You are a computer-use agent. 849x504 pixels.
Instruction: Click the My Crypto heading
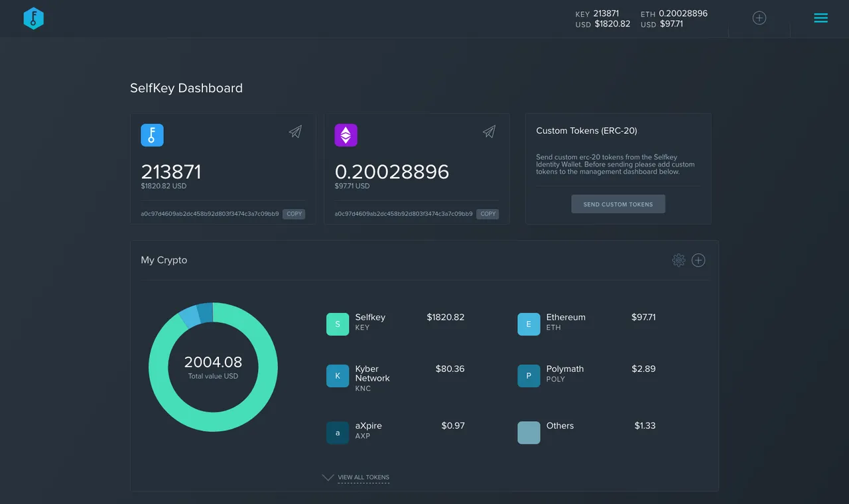[x=164, y=260]
